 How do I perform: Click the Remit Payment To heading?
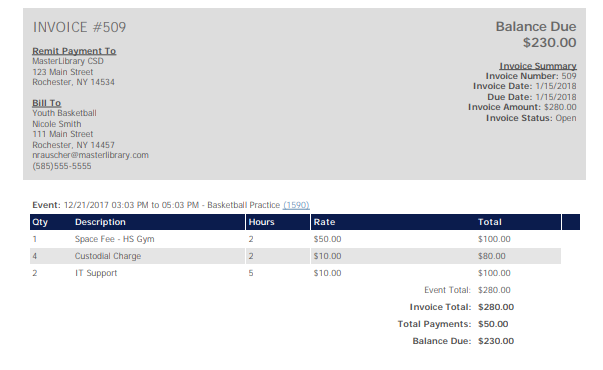[74, 51]
